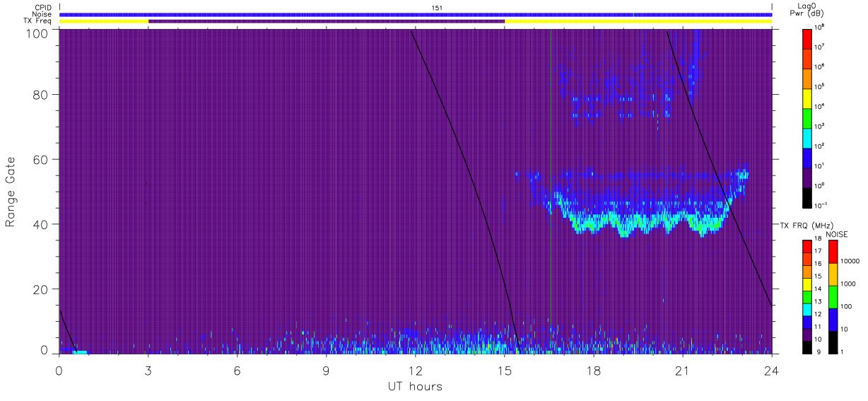Viewport: 868px width, 401px height.
Task: Click the 'TX Freq' row label
Action: pos(38,21)
